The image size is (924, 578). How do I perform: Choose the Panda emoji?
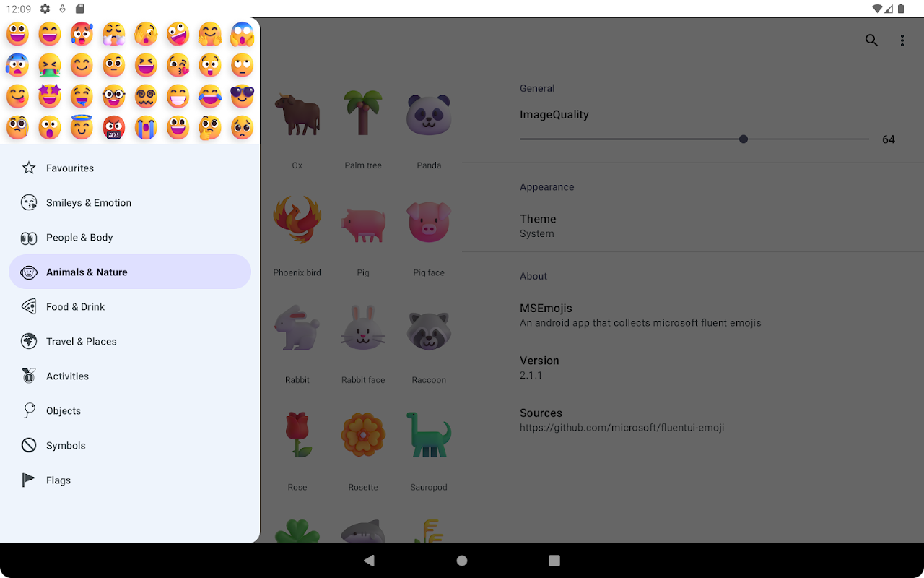point(429,114)
